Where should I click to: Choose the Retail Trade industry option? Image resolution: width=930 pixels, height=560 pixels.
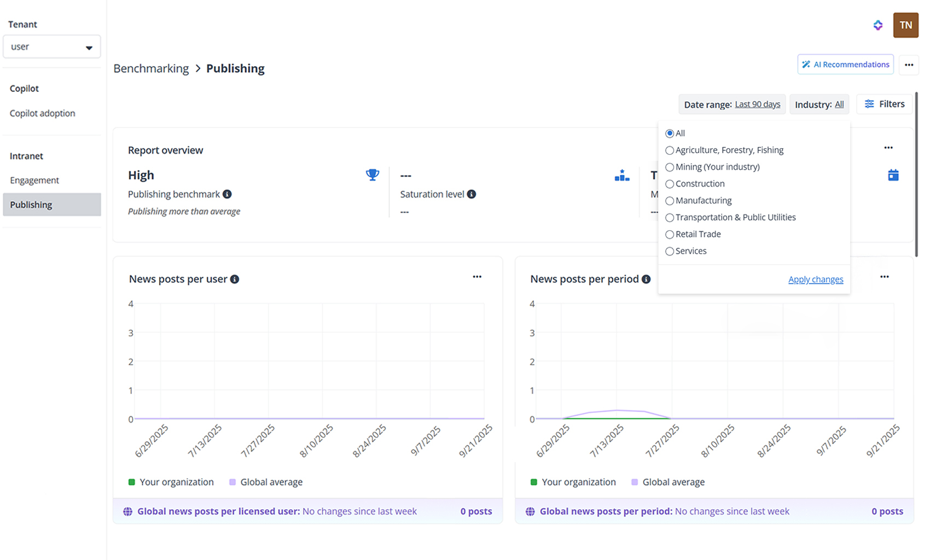click(x=670, y=235)
